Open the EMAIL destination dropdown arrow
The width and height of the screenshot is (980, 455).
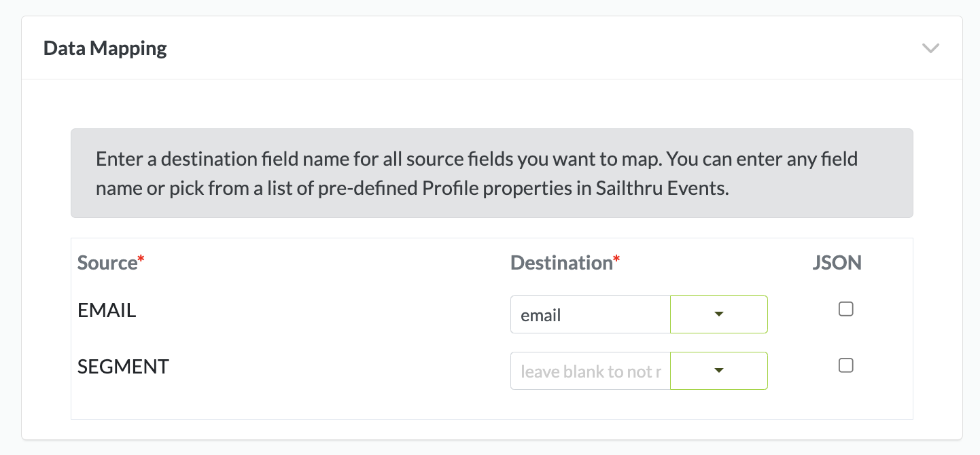coord(719,314)
